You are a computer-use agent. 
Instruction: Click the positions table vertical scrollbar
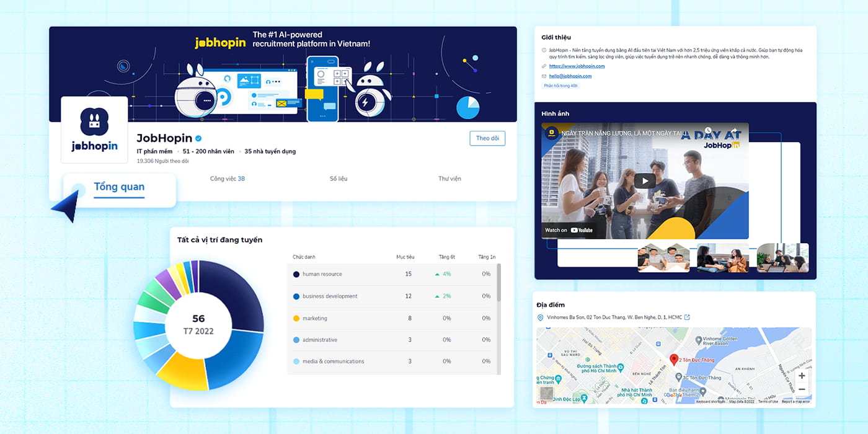[499, 282]
